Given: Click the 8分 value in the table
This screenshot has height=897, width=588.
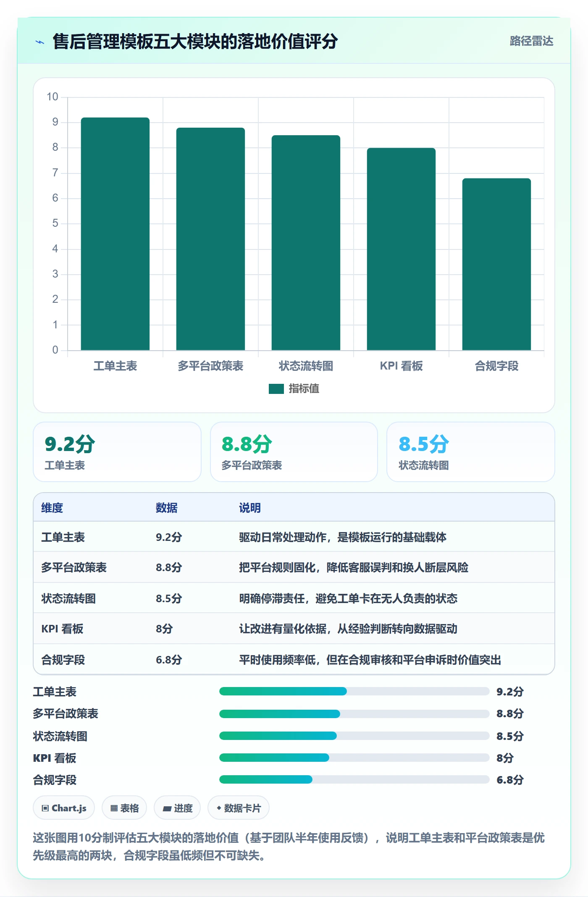Looking at the screenshot, I should pyautogui.click(x=164, y=629).
